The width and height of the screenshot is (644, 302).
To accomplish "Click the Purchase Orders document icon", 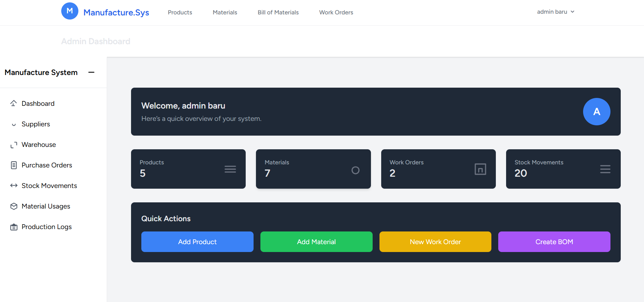I will 14,165.
